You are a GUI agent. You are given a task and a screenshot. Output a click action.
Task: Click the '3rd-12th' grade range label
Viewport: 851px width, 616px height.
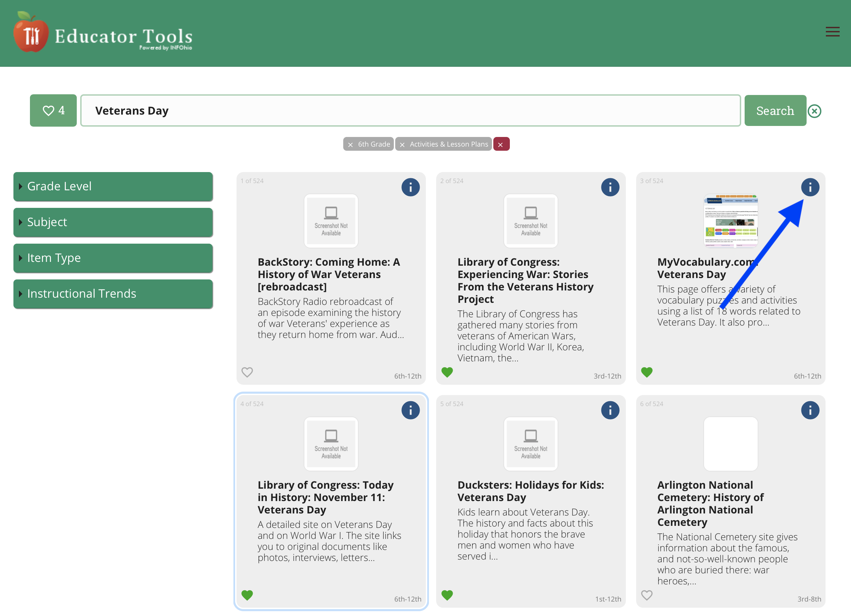point(607,376)
